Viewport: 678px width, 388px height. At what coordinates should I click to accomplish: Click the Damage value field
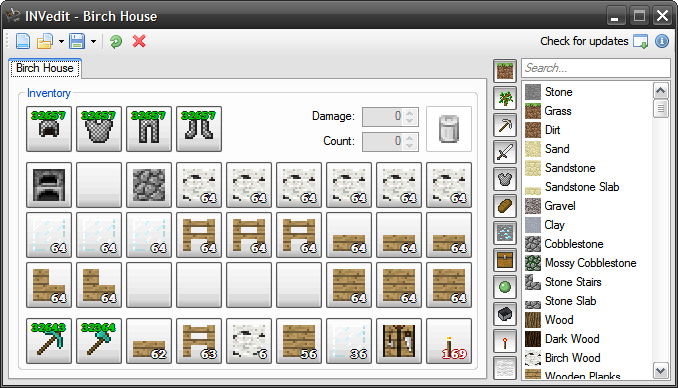pyautogui.click(x=383, y=116)
